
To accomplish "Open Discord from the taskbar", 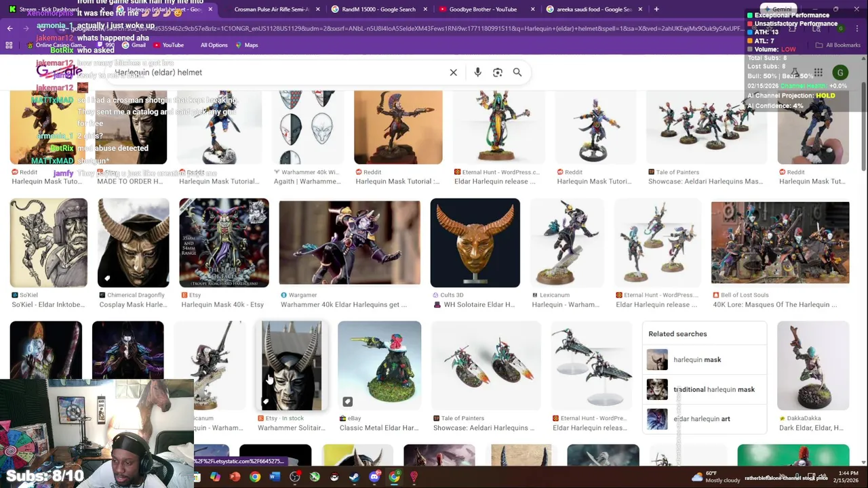I will pos(374,477).
